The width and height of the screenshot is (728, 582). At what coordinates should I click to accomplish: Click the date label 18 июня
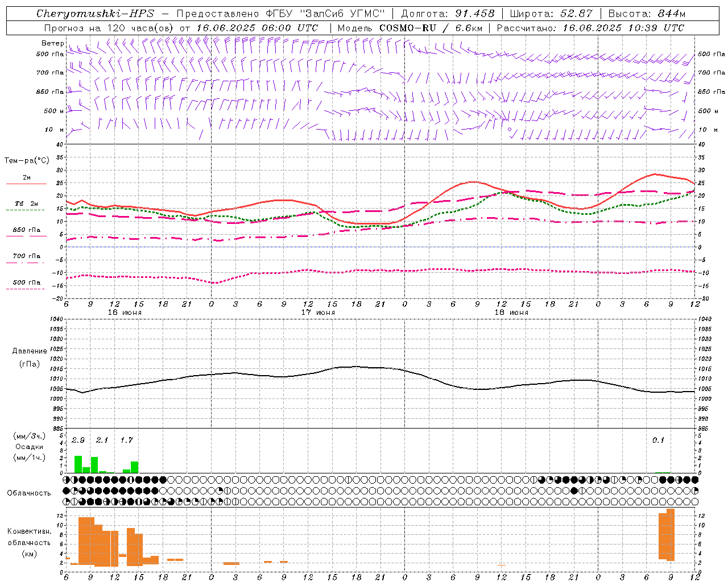click(511, 313)
